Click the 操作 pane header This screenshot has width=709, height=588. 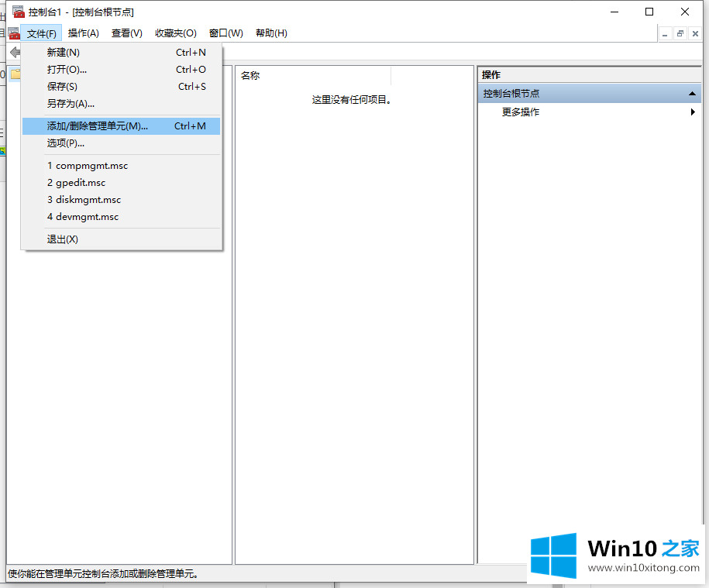[x=589, y=75]
